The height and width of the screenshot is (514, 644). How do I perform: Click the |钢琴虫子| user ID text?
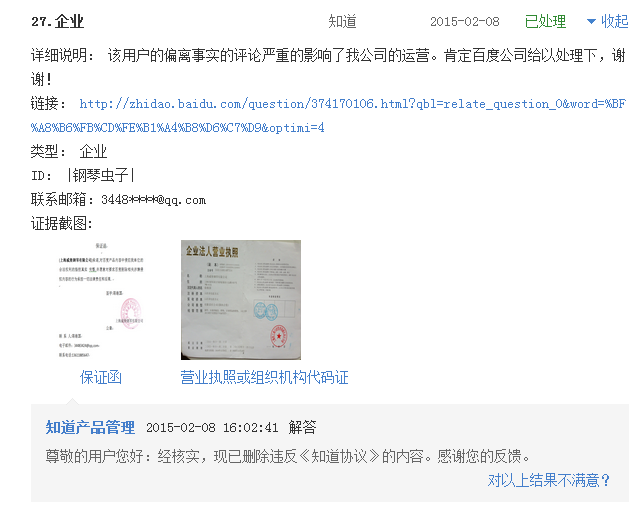(101, 175)
